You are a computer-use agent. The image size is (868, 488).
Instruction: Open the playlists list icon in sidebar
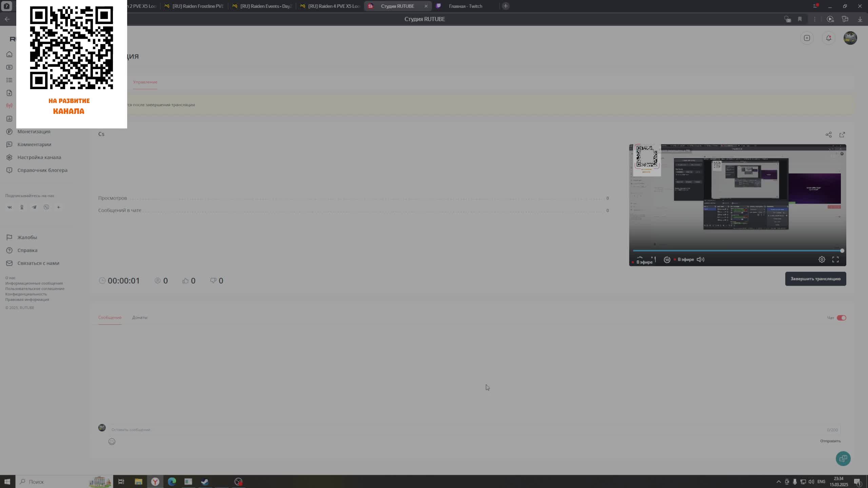9,80
